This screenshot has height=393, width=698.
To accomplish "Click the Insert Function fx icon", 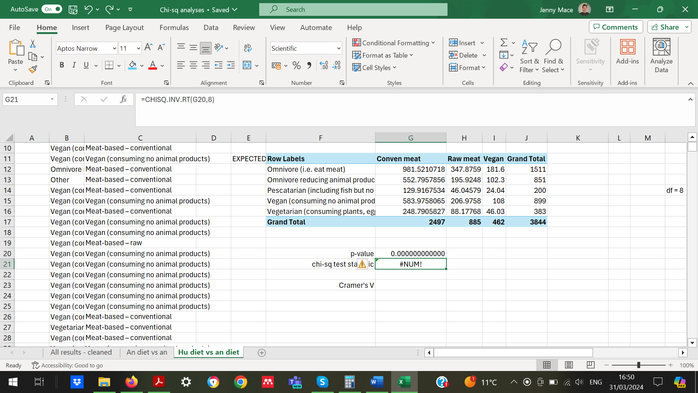I will (x=123, y=99).
